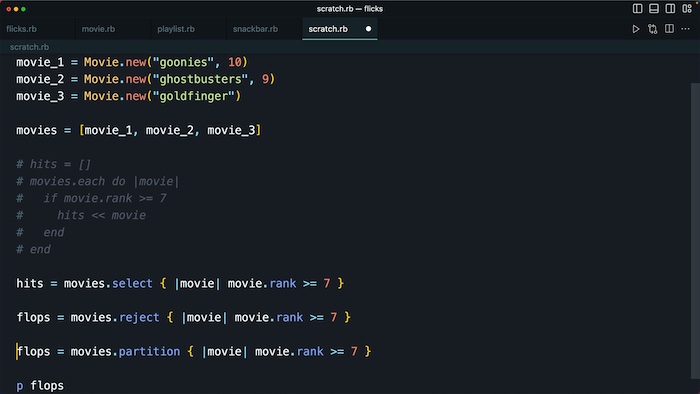The image size is (700, 394).
Task: Click the number 10 in goonies line
Action: 235,62
